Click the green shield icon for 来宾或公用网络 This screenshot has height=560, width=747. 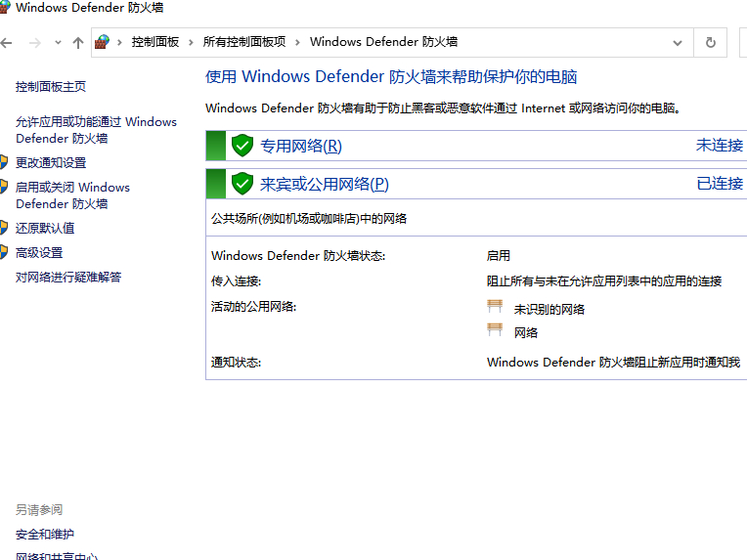pos(242,184)
